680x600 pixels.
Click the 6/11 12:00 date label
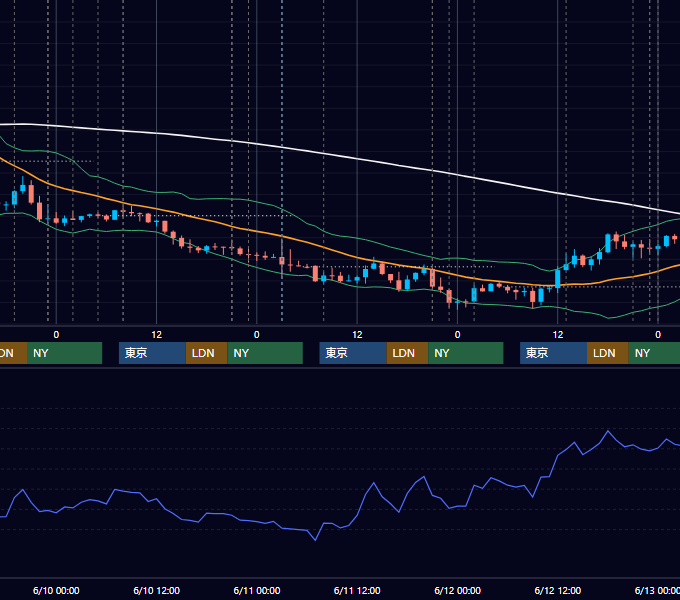357,590
